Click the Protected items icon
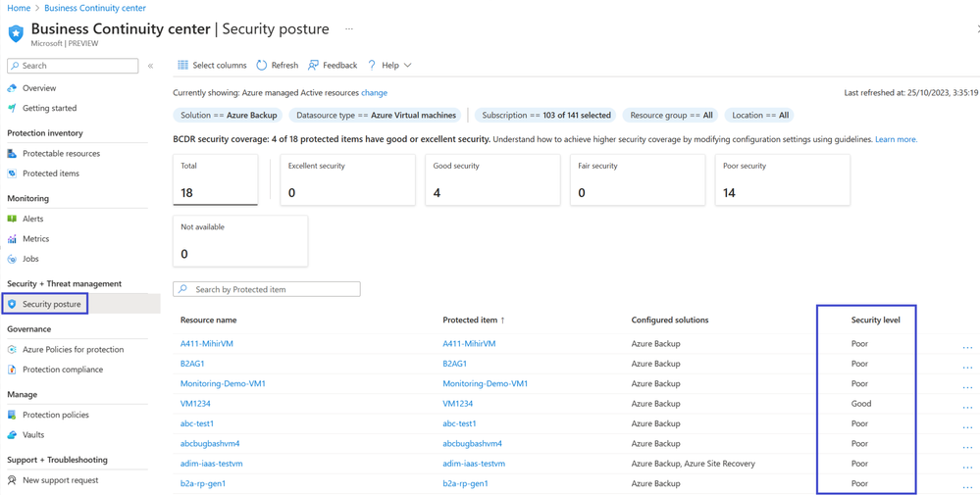 (x=12, y=173)
